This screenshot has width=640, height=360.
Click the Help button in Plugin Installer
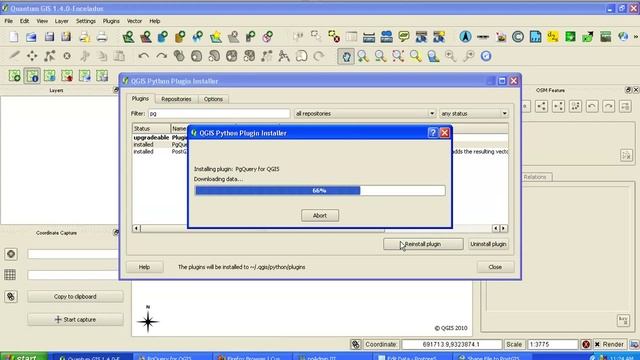click(144, 267)
